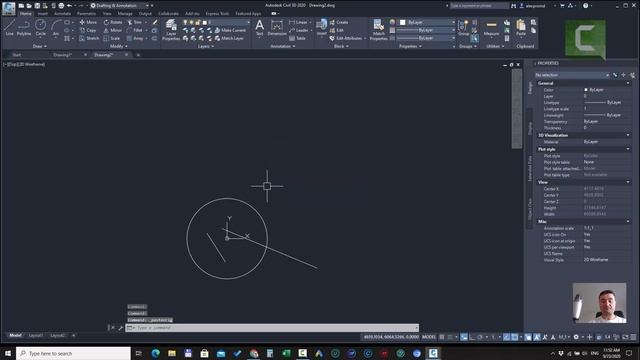640x360 pixels.
Task: Open the Insert ribbon tab
Action: pos(42,13)
